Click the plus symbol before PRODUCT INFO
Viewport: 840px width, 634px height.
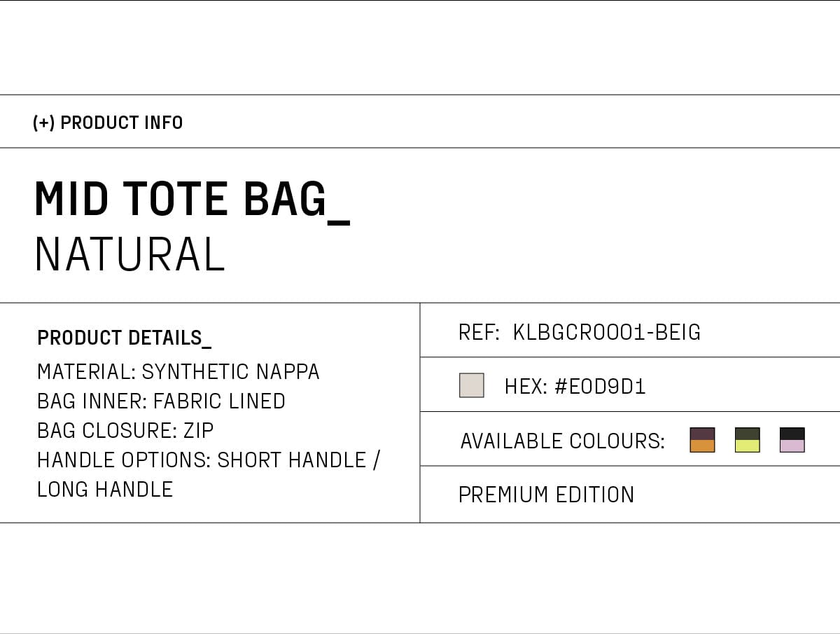(x=43, y=123)
